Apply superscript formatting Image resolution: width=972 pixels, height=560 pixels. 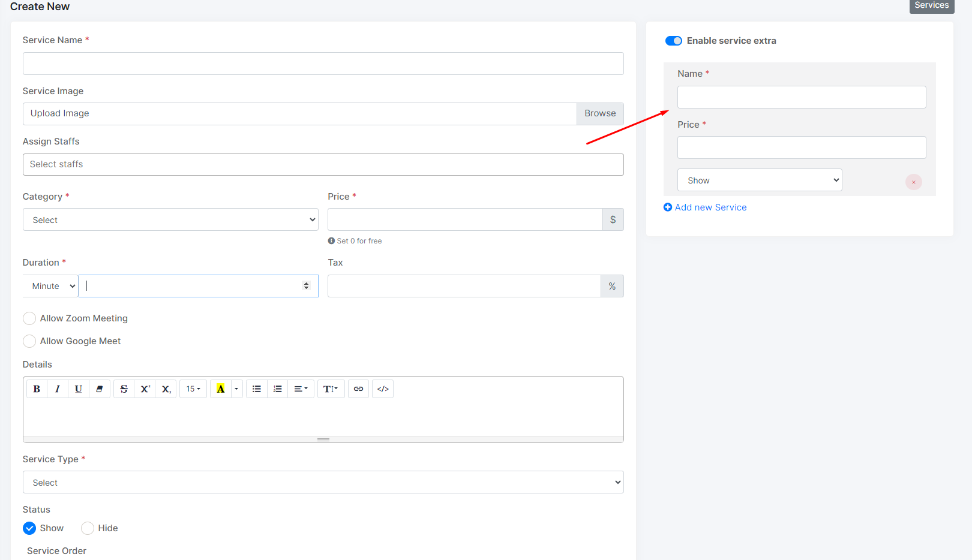145,389
